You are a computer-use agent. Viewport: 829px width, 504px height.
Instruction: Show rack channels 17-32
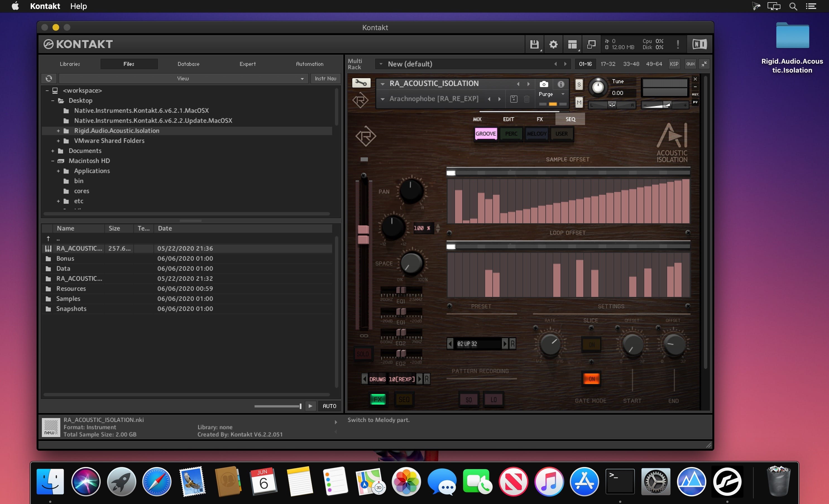(x=608, y=64)
